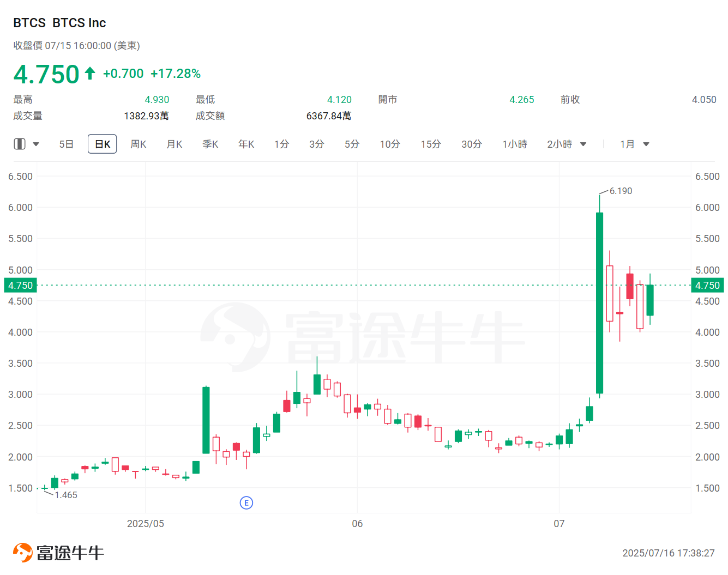Select the 月K monthly chart tab

(174, 144)
